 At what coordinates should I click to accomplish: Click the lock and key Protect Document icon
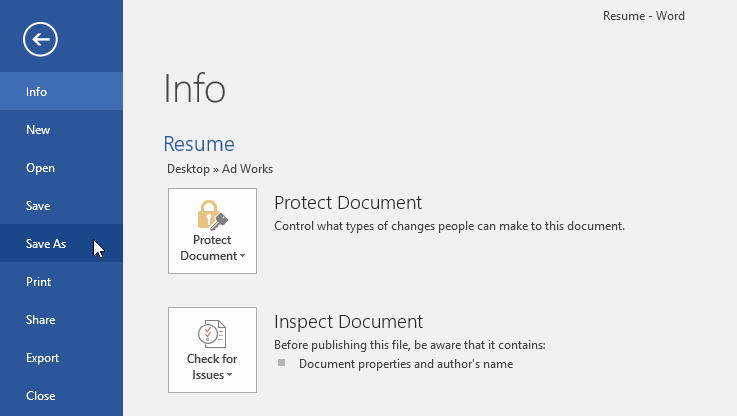(212, 214)
